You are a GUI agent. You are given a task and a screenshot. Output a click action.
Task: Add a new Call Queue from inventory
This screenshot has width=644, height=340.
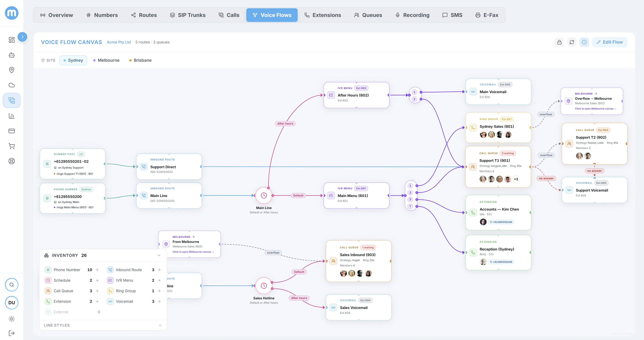tap(97, 291)
